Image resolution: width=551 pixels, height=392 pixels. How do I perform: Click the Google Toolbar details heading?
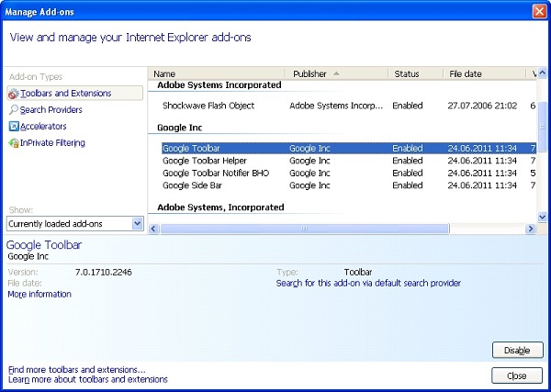pos(44,245)
